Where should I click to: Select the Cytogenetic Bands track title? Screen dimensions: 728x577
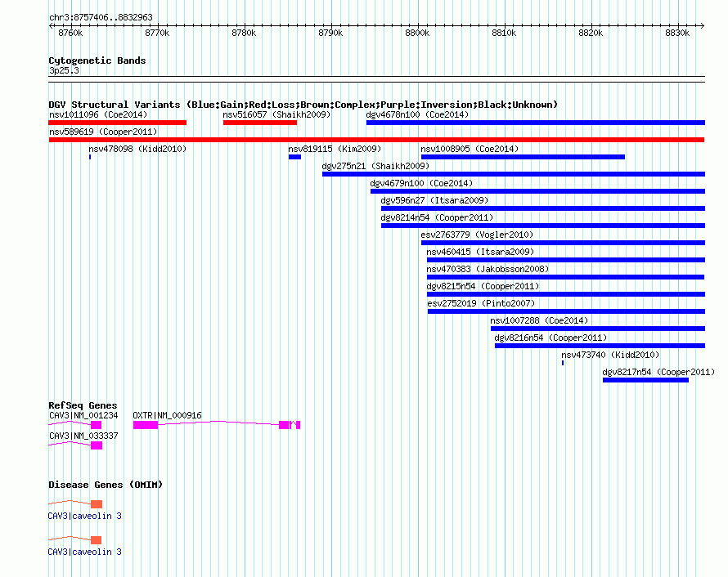tap(97, 60)
